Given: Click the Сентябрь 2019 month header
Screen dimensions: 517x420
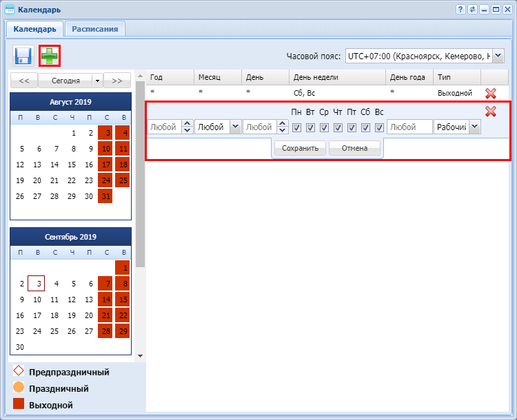Looking at the screenshot, I should point(70,237).
